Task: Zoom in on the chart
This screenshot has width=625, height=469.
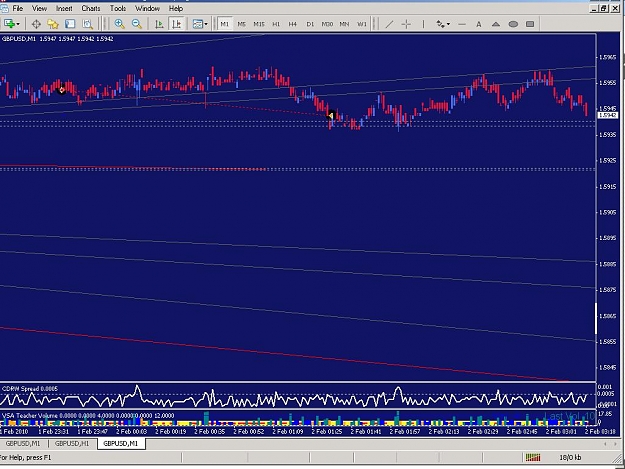Action: [x=119, y=24]
